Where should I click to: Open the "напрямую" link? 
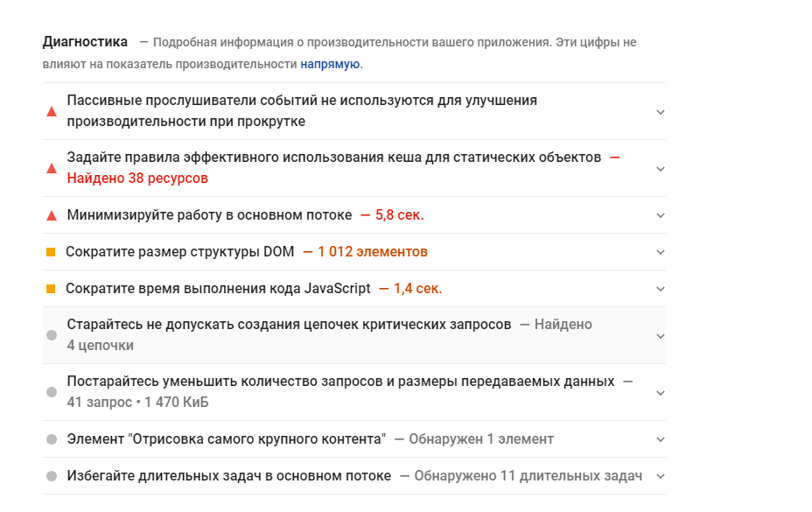point(330,64)
